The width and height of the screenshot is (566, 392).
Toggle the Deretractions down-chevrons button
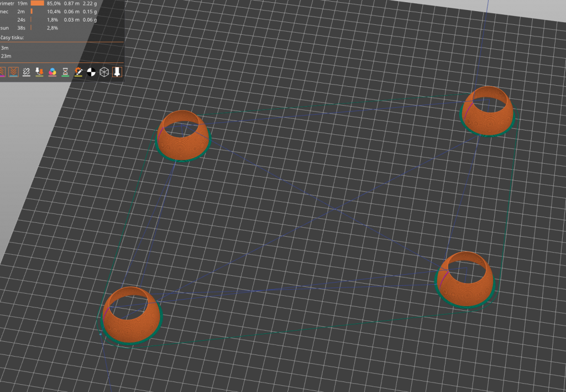tap(13, 72)
